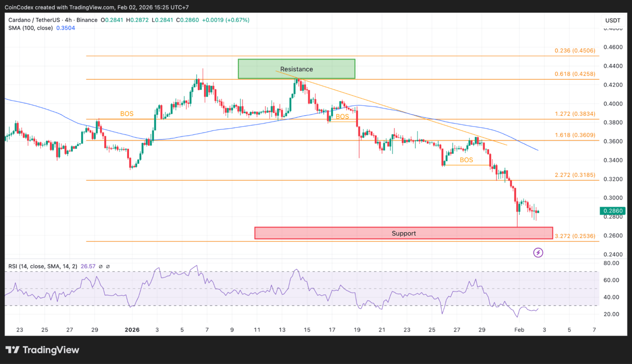Image resolution: width=632 pixels, height=364 pixels.
Task: Click the 0.618 (0.4258) Fibonacci level label
Action: 575,74
